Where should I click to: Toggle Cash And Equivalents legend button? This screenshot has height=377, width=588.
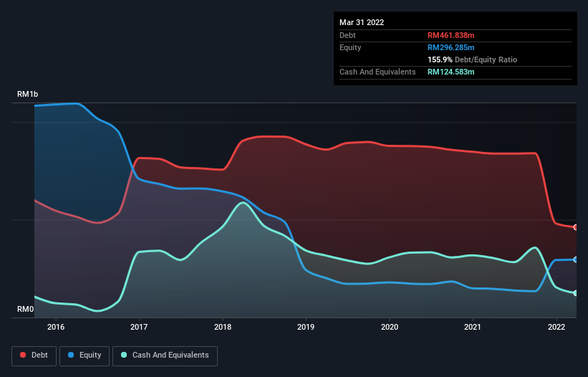click(x=165, y=355)
